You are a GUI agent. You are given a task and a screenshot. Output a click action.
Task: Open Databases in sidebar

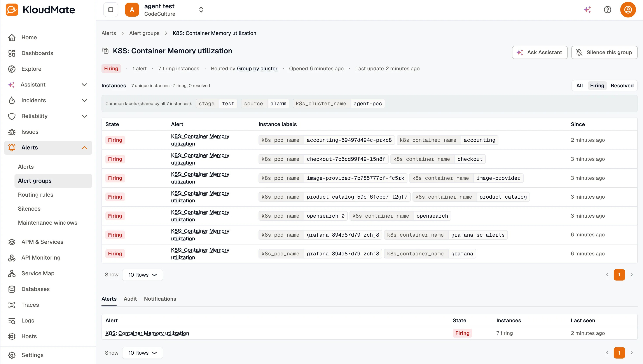click(x=35, y=289)
